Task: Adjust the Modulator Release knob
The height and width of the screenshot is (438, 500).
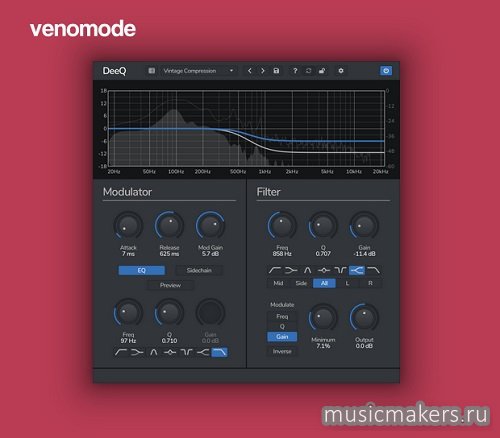Action: coord(169,226)
